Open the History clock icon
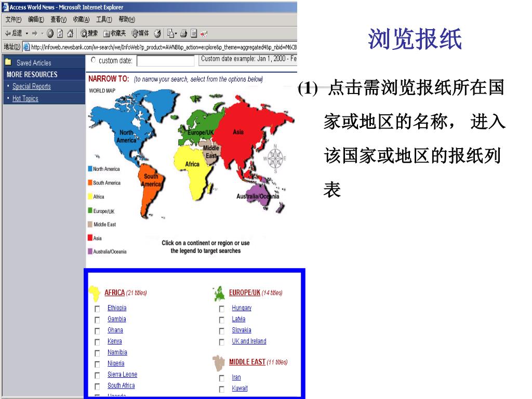The image size is (532, 399). tap(157, 33)
